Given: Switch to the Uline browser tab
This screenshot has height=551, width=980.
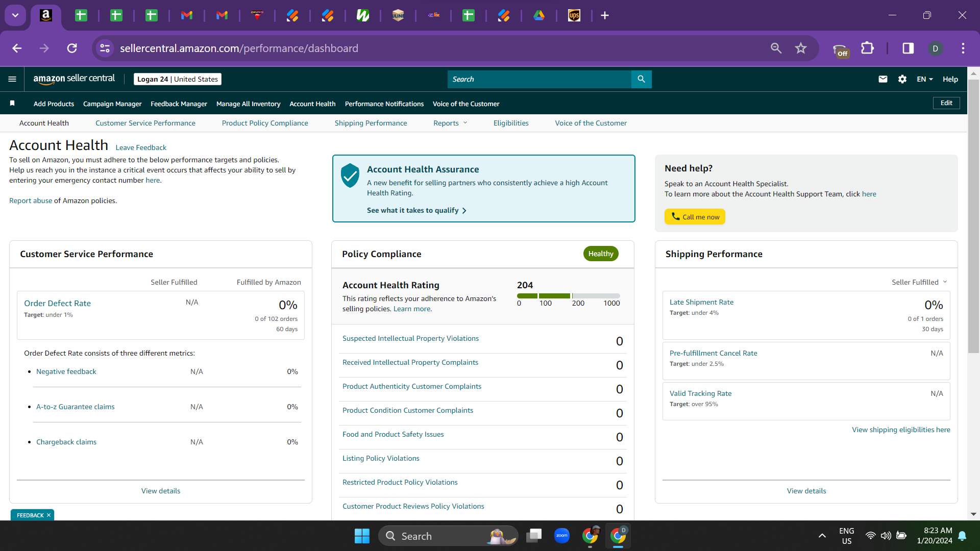Looking at the screenshot, I should pos(398,15).
